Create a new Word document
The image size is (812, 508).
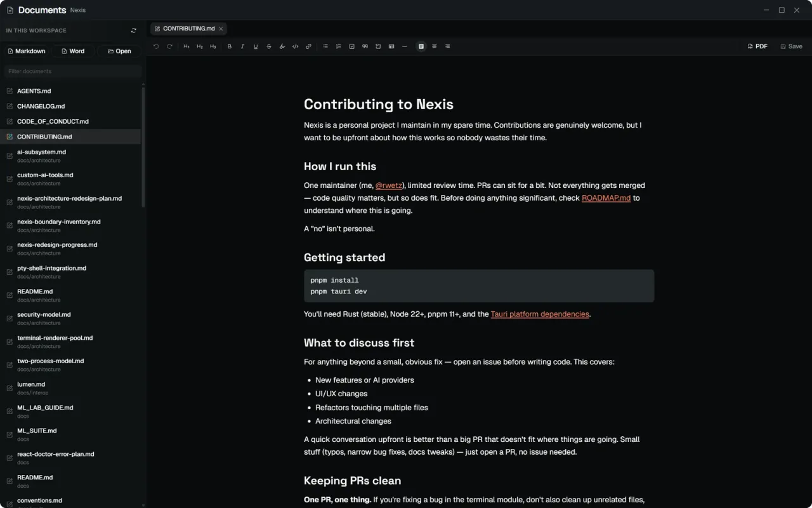(73, 51)
